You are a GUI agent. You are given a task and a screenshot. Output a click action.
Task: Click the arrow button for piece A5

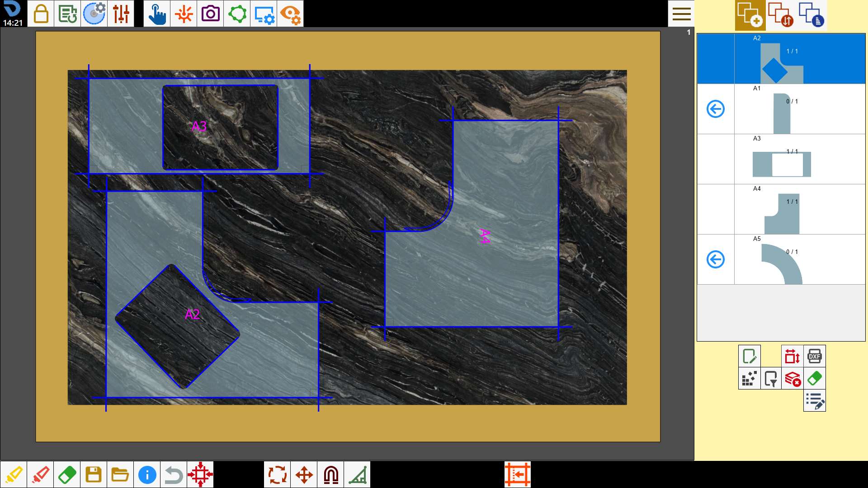[716, 259]
